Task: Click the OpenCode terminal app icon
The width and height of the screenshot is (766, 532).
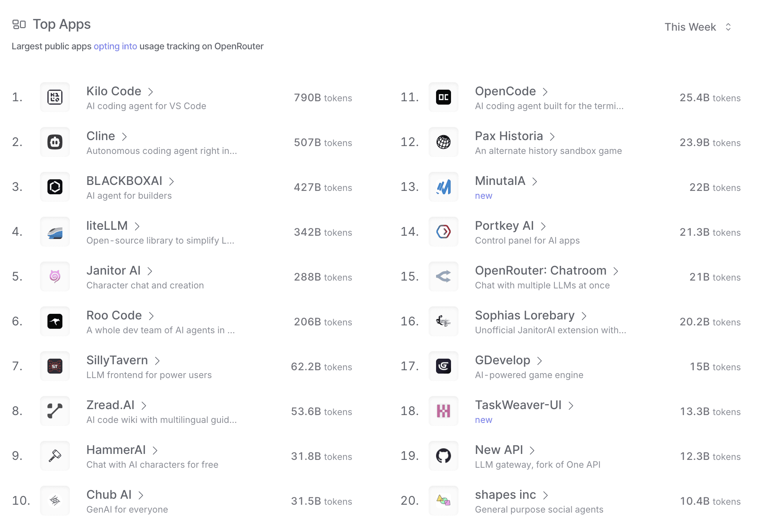Action: coord(443,97)
